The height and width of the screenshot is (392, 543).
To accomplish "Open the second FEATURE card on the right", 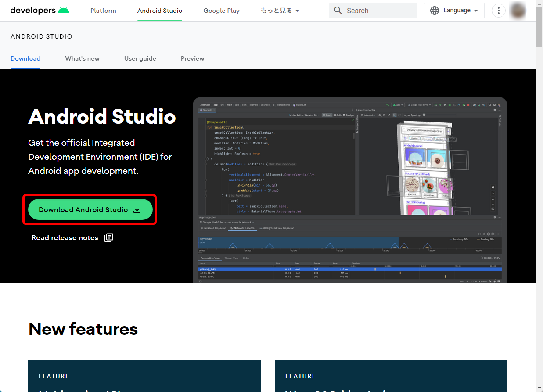I will point(391,376).
